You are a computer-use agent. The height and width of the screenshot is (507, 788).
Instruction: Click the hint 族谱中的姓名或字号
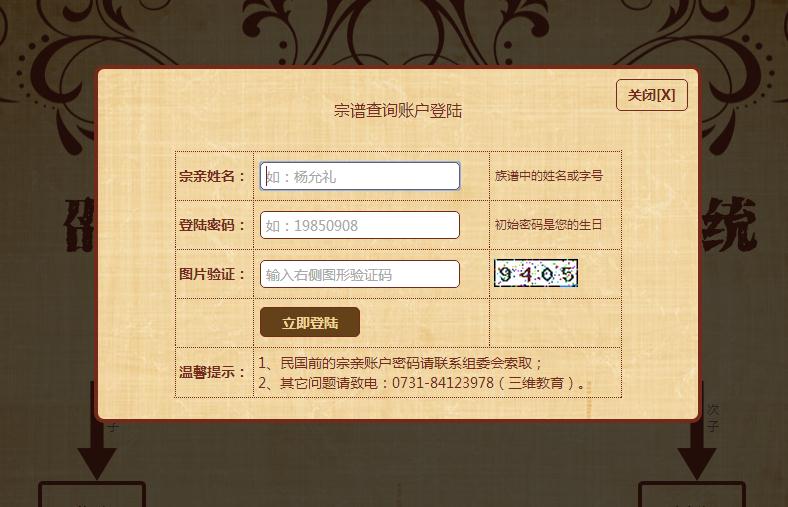click(x=548, y=176)
